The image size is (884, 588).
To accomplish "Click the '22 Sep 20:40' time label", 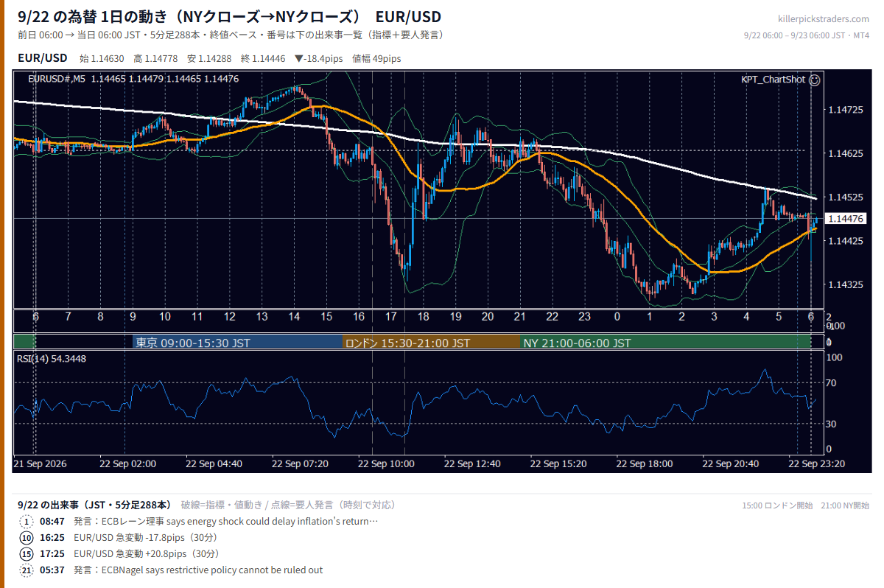I will (x=731, y=464).
